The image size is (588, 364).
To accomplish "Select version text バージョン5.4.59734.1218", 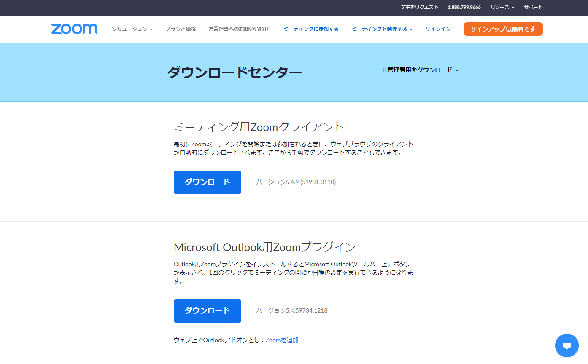I will 292,310.
